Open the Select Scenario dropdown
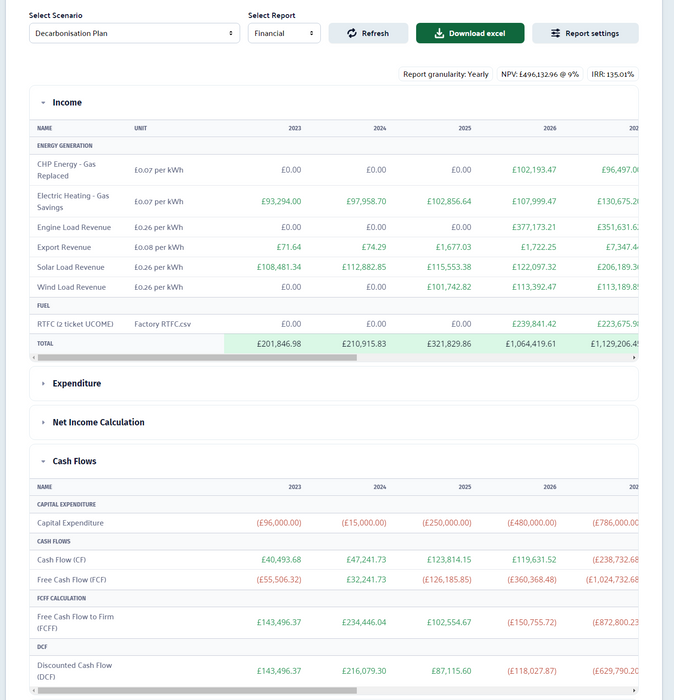The image size is (674, 700). pyautogui.click(x=134, y=33)
